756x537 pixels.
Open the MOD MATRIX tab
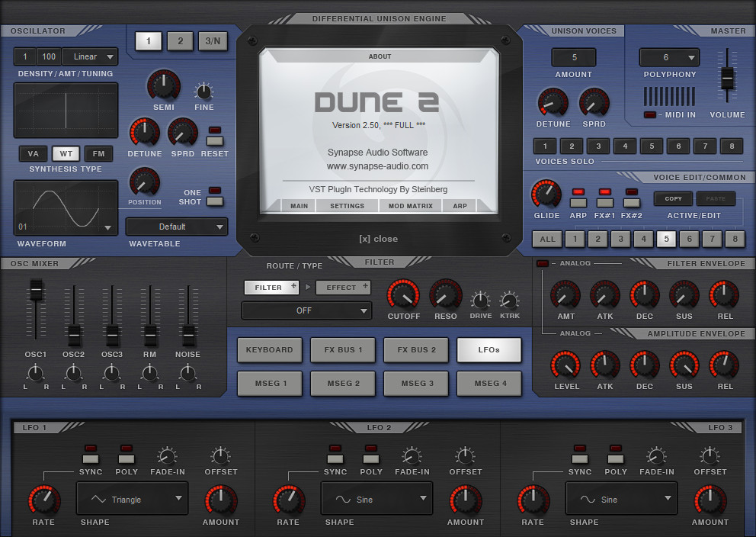tap(410, 206)
